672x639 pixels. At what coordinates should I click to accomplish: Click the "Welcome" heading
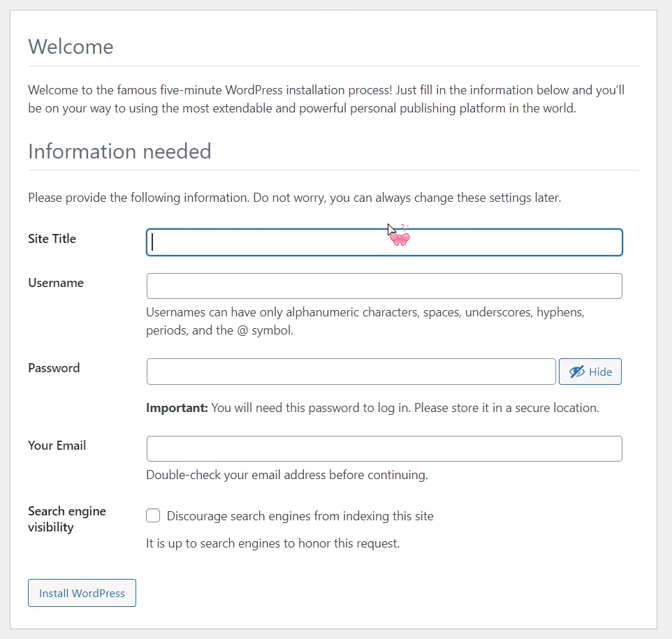(71, 47)
